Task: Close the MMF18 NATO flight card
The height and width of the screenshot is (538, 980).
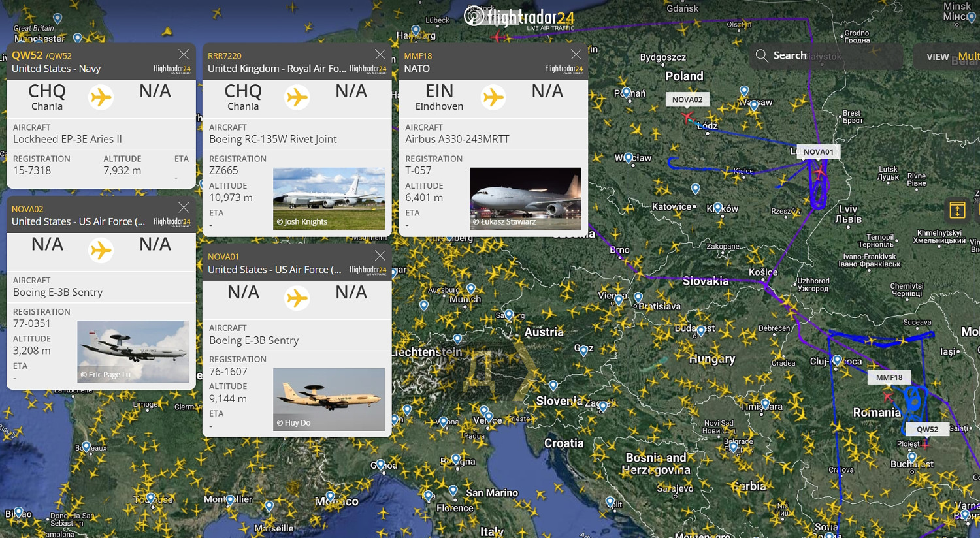Action: 576,55
